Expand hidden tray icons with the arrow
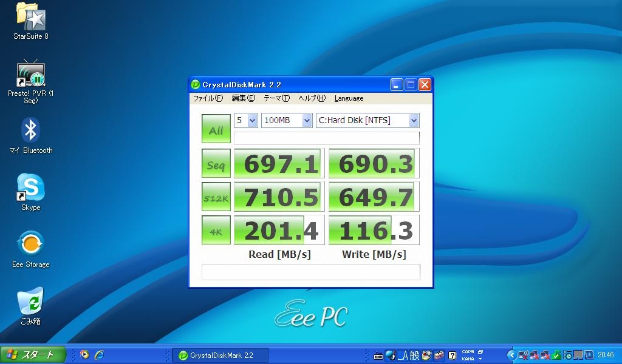The image size is (622, 364). (512, 355)
